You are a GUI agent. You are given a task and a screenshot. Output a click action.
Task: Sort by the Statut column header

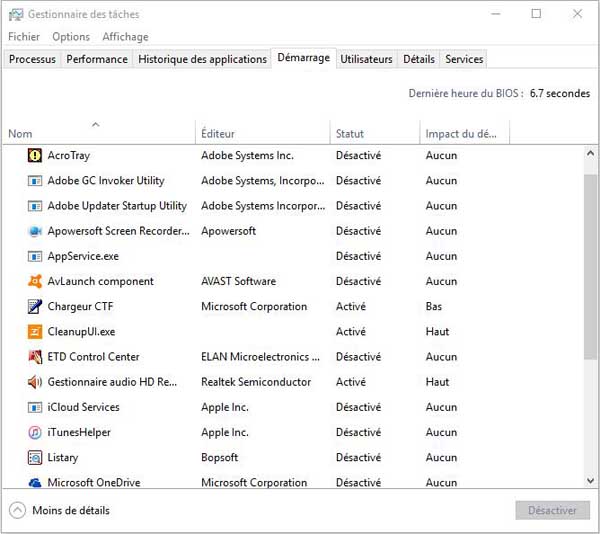click(375, 133)
